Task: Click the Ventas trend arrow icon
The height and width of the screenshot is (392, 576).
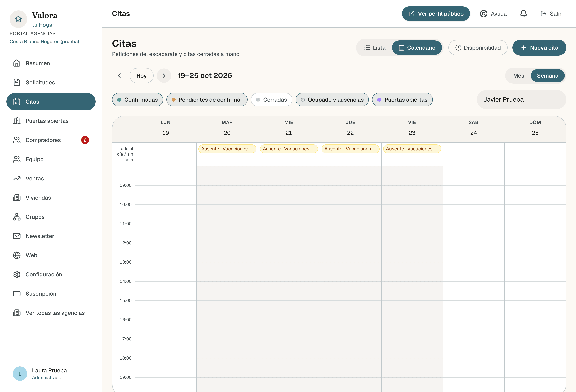Action: (17, 178)
